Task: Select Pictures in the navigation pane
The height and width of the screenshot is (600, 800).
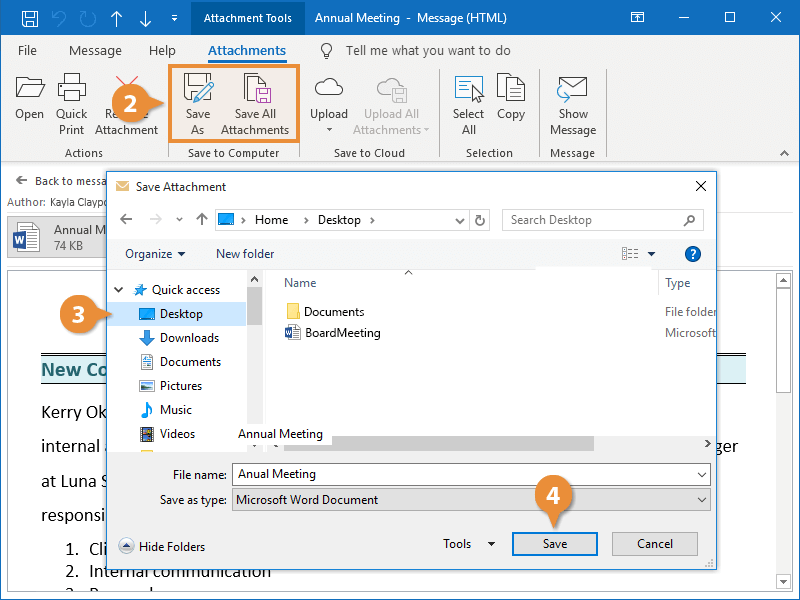Action: (170, 386)
